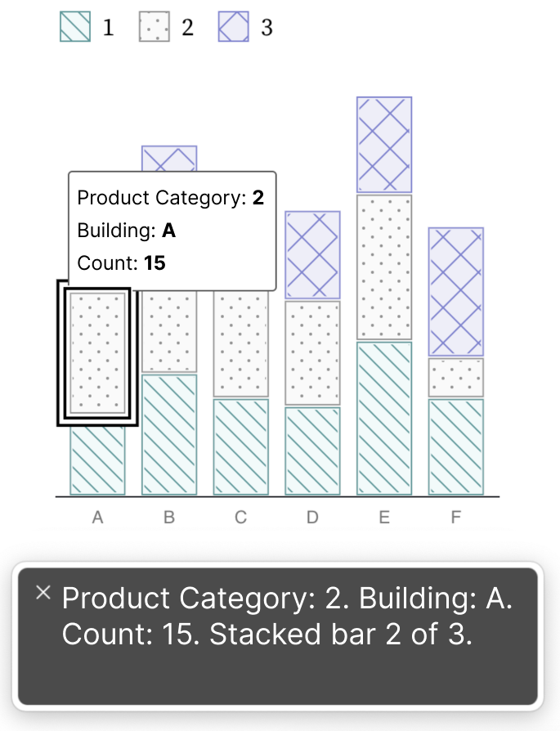This screenshot has height=731, width=560.
Task: Select Building E striped category 1 bar
Action: pos(384,418)
